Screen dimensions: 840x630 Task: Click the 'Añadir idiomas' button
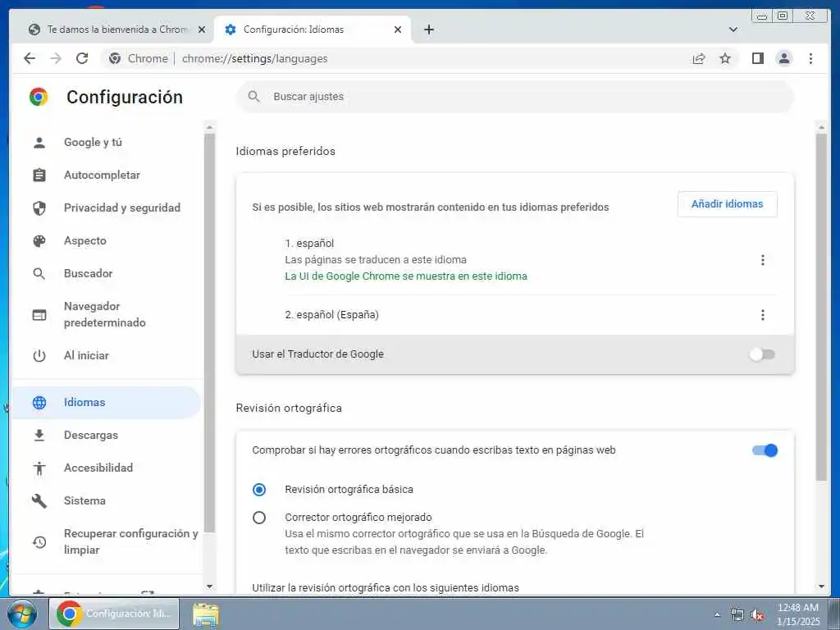[727, 204]
